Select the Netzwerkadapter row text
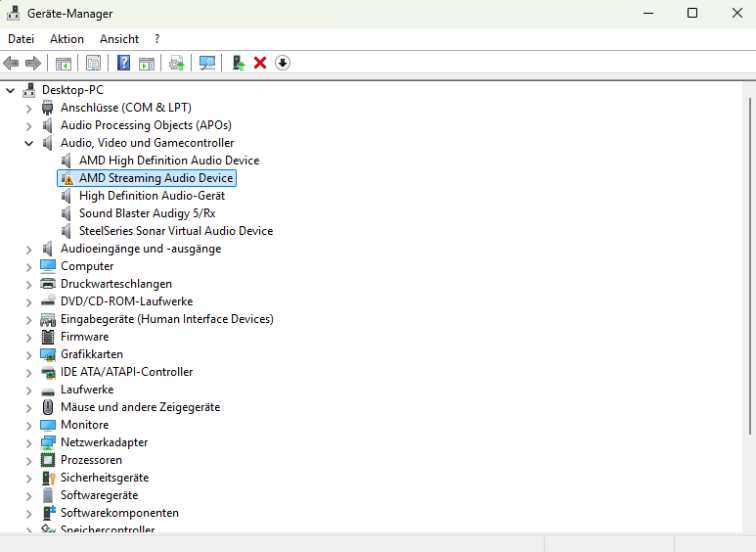The image size is (756, 552). tap(104, 442)
